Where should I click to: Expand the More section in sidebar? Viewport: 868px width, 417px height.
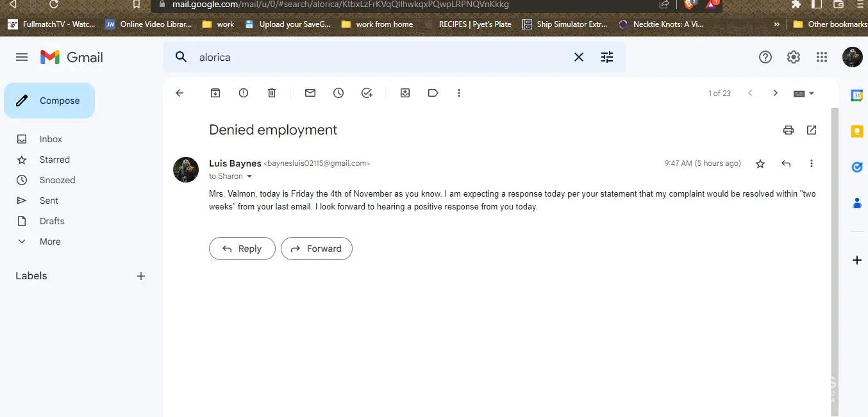[50, 241]
